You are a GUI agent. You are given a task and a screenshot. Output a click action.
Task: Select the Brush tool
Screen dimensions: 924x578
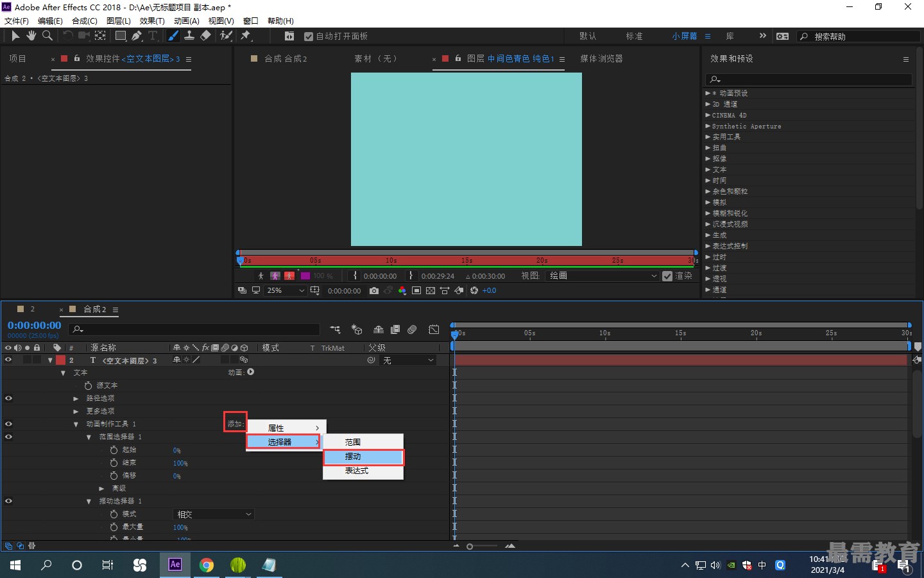(x=173, y=36)
